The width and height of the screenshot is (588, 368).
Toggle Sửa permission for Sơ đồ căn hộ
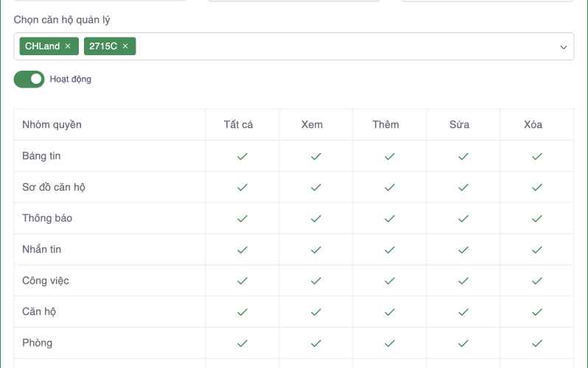point(463,187)
